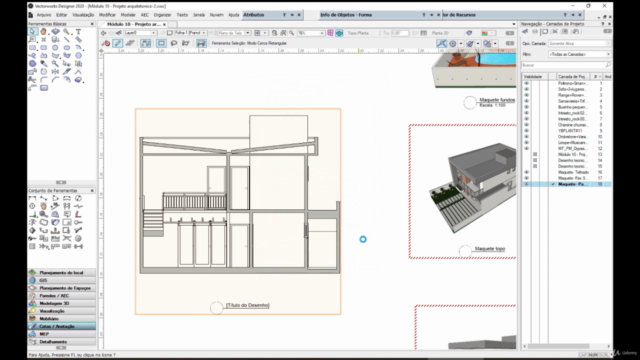Select the Arc tool
Viewport: 640px width, 360px height.
78,47
